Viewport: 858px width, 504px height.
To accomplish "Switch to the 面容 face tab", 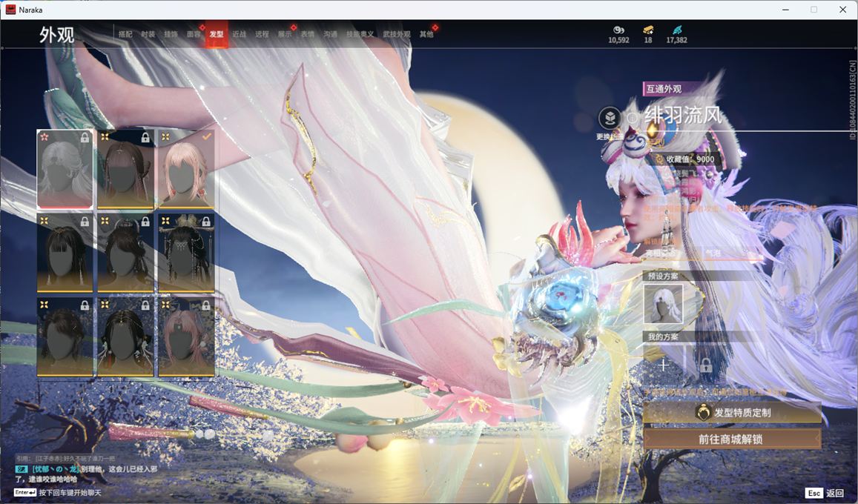I will [194, 34].
